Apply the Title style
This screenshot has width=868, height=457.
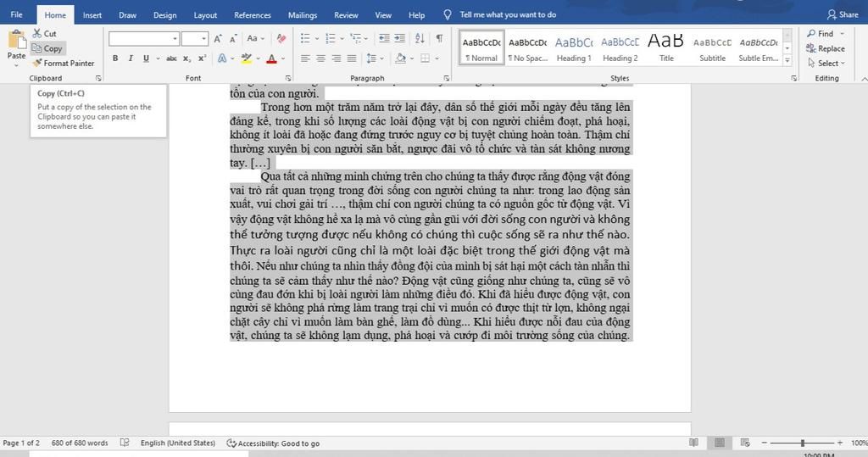[x=666, y=48]
